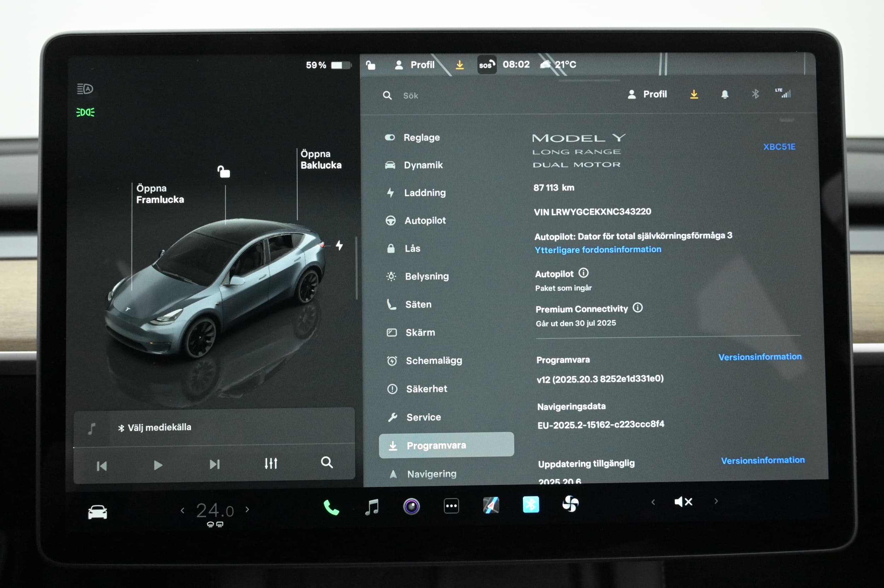Tap the green headlights indicator
The image size is (884, 588).
pos(86,112)
